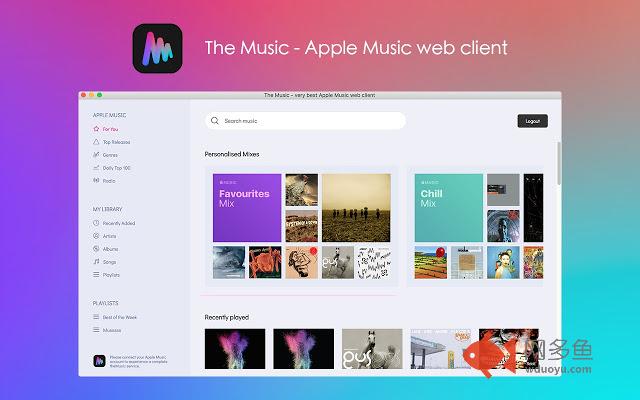The image size is (640, 400).
Task: Click the Logout button
Action: click(x=533, y=121)
